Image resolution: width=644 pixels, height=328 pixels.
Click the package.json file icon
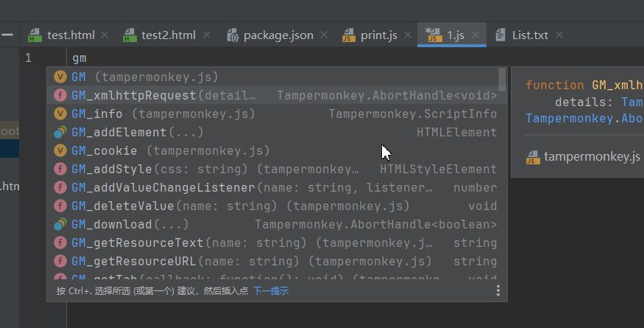[x=233, y=35]
